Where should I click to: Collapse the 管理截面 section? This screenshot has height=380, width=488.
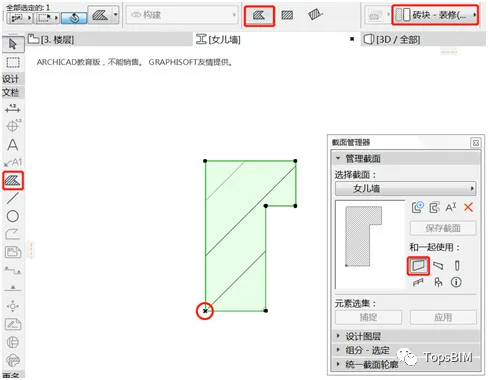coord(406,158)
